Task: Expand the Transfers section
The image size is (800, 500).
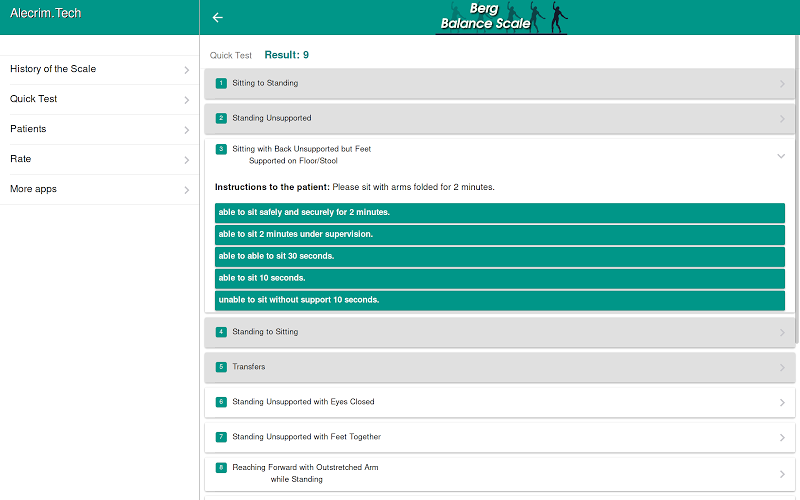Action: 499,367
